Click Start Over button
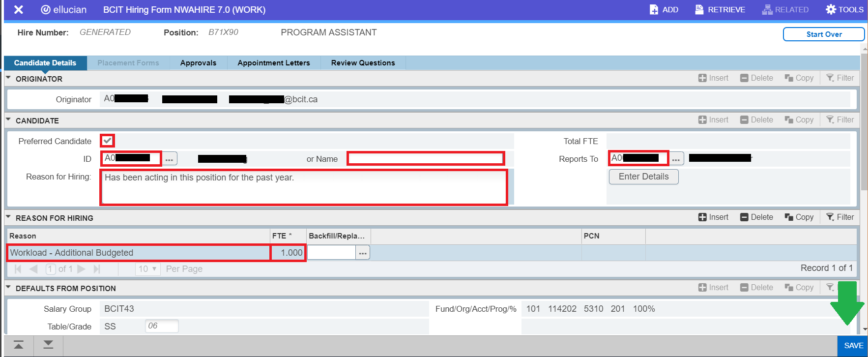The height and width of the screenshot is (357, 868). pyautogui.click(x=824, y=34)
